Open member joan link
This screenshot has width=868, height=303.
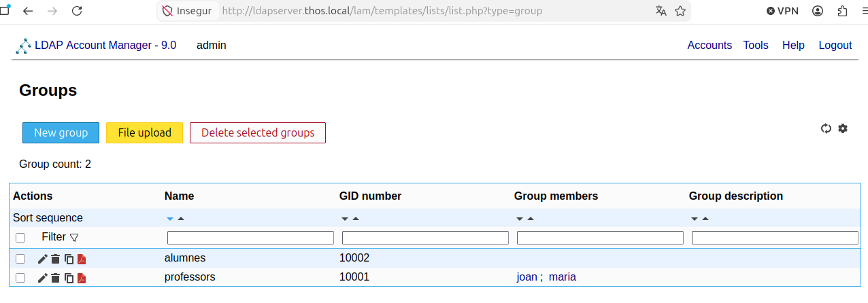tap(527, 277)
